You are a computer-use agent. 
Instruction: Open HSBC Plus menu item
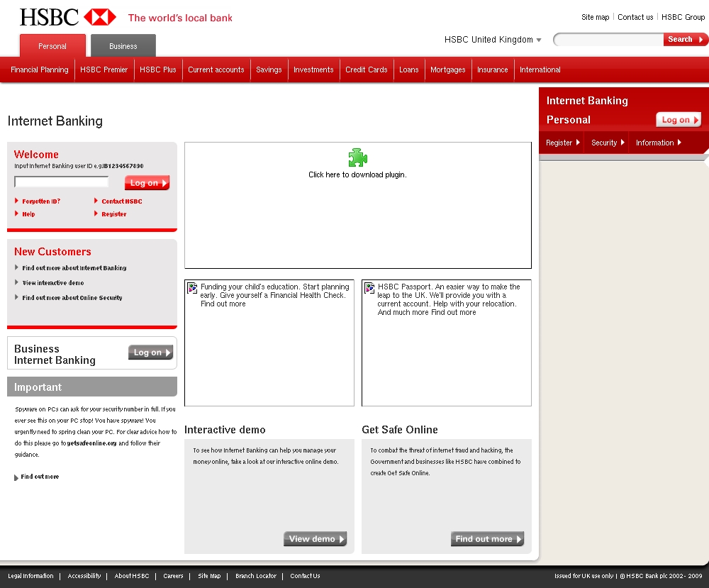point(158,70)
